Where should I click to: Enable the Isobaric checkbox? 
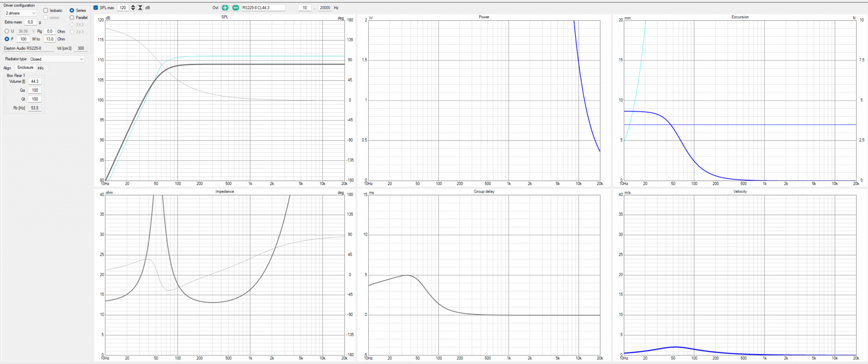[x=46, y=10]
